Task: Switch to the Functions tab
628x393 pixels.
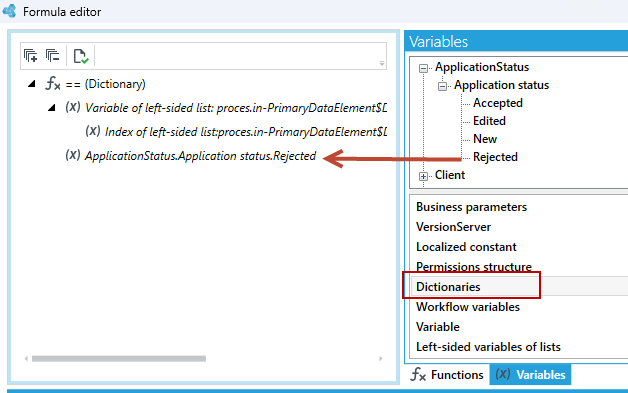Action: [447, 375]
